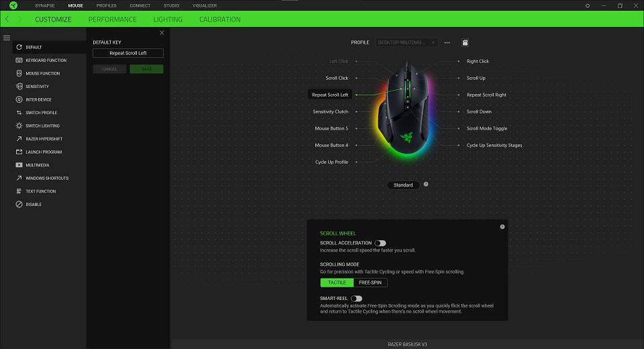The image size is (644, 349).
Task: Click the Sensitivity icon
Action: [19, 87]
